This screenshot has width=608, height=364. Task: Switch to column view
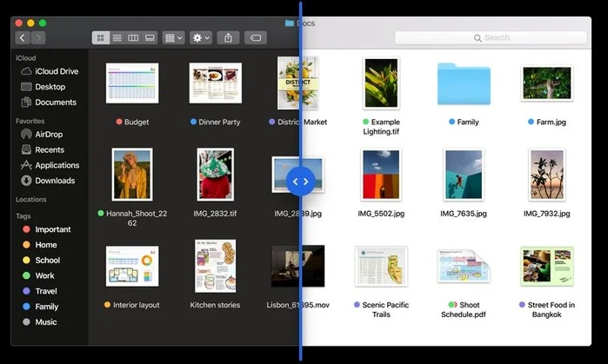pos(133,37)
